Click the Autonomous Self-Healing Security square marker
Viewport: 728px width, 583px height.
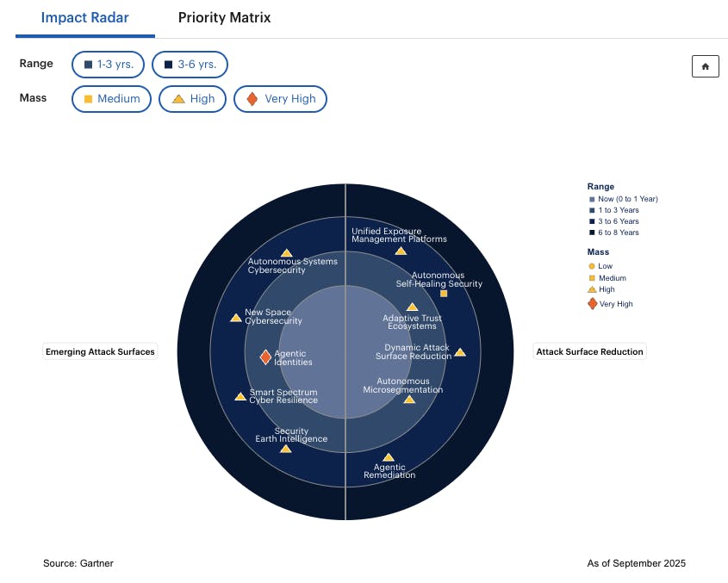(444, 294)
